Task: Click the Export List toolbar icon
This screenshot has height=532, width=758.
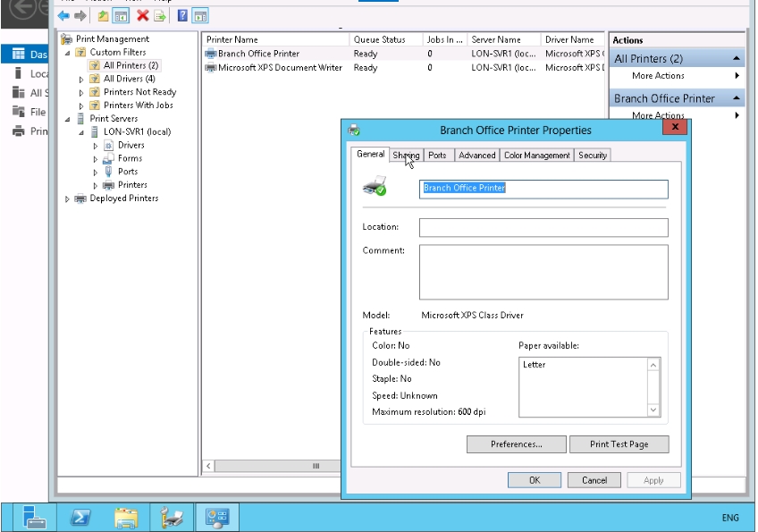Action: coord(160,16)
